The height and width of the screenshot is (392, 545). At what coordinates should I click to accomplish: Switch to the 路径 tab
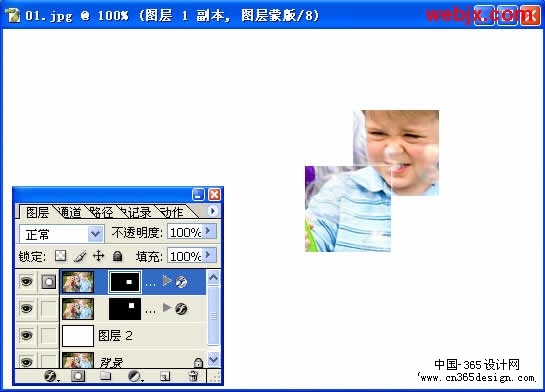click(x=101, y=212)
